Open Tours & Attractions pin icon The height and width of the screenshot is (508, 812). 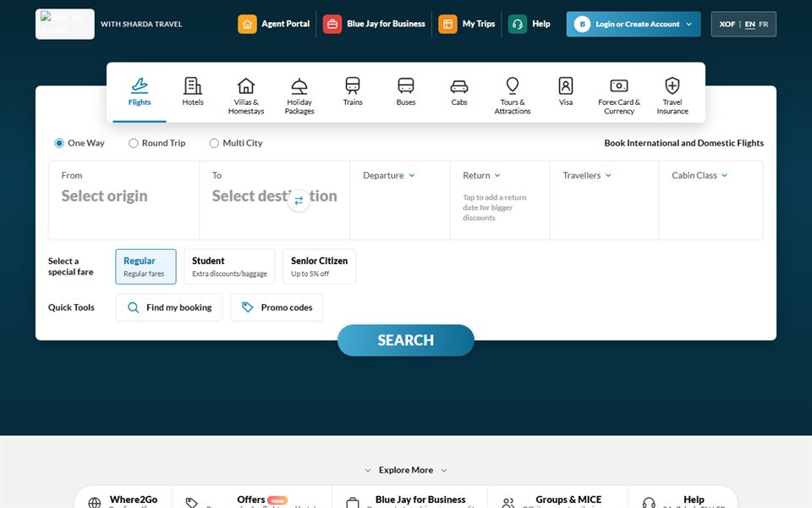click(x=513, y=85)
